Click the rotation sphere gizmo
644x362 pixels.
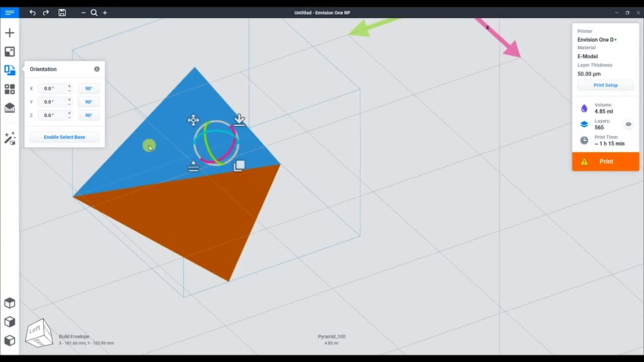[x=216, y=143]
